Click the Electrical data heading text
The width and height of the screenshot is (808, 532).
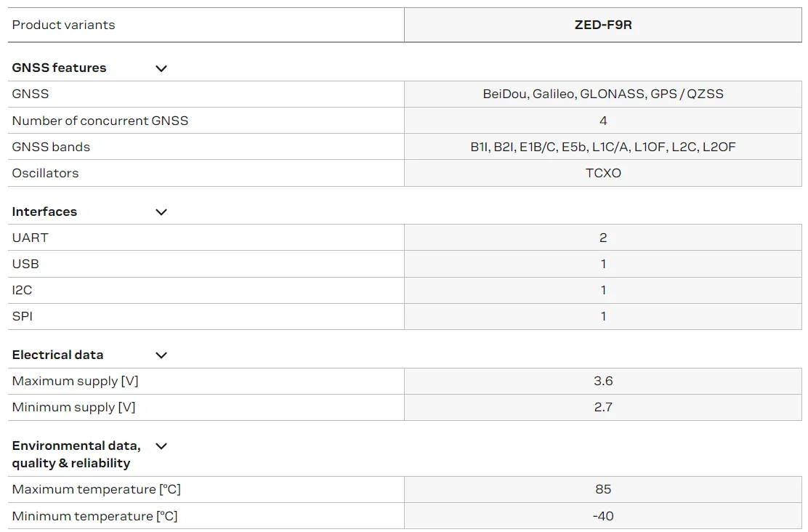(58, 355)
